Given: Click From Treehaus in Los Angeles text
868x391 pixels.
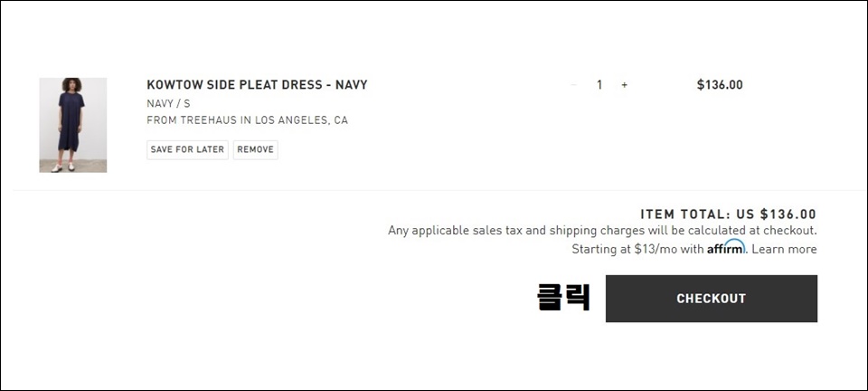Looking at the screenshot, I should (x=248, y=120).
